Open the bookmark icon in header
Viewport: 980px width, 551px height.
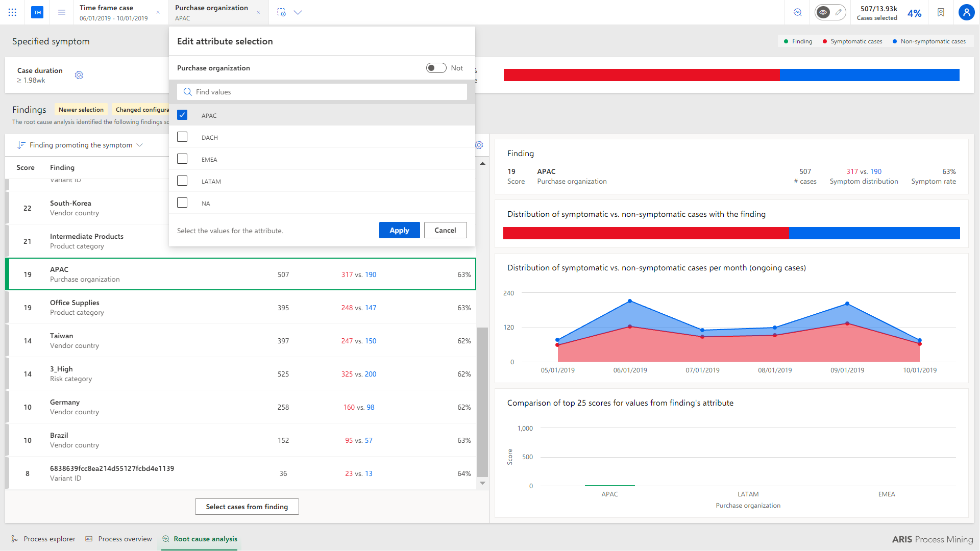[941, 12]
